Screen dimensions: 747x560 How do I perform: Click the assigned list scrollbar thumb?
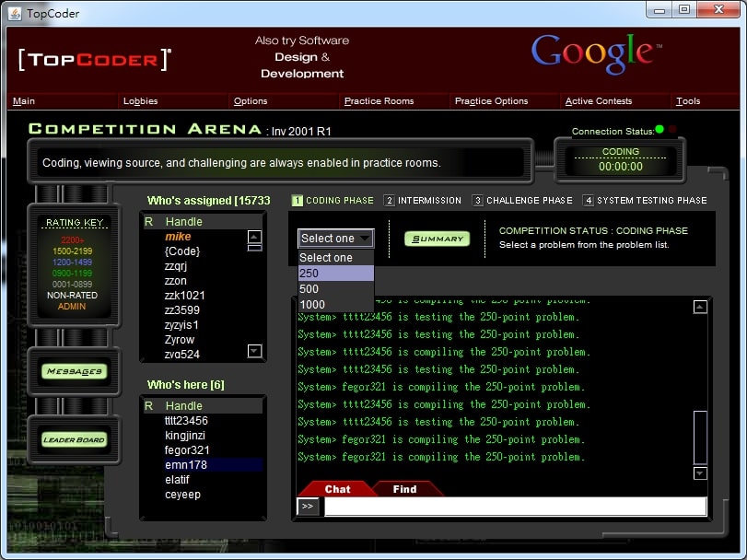(x=255, y=248)
